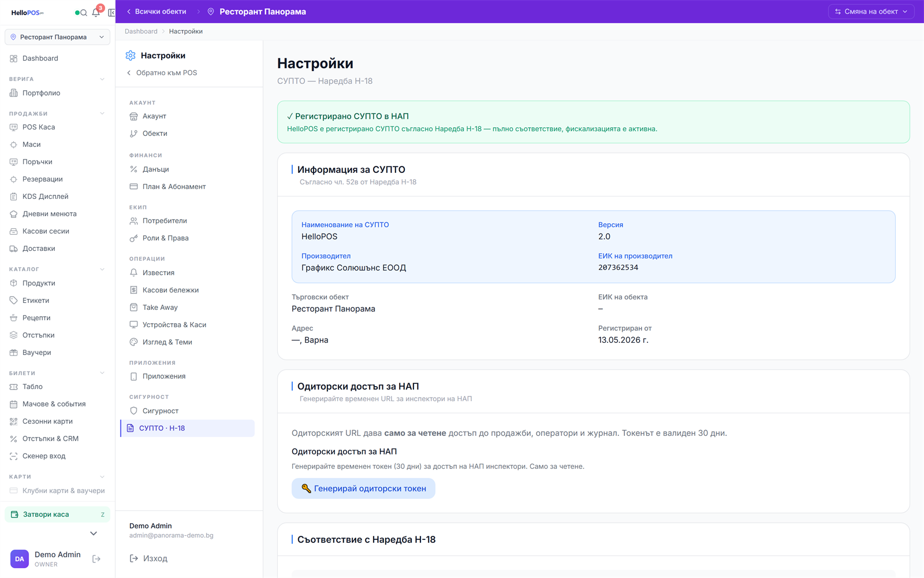
Task: Open Приложения settings item
Action: click(x=187, y=376)
